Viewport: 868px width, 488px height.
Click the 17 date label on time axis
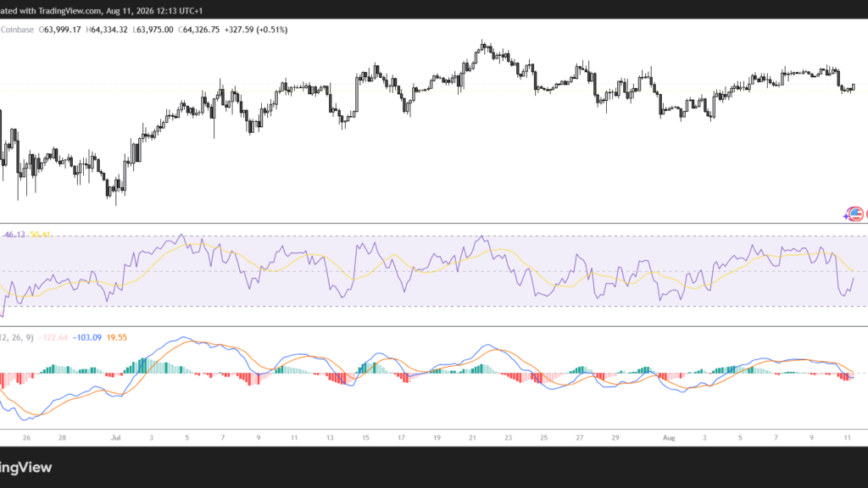(401, 438)
